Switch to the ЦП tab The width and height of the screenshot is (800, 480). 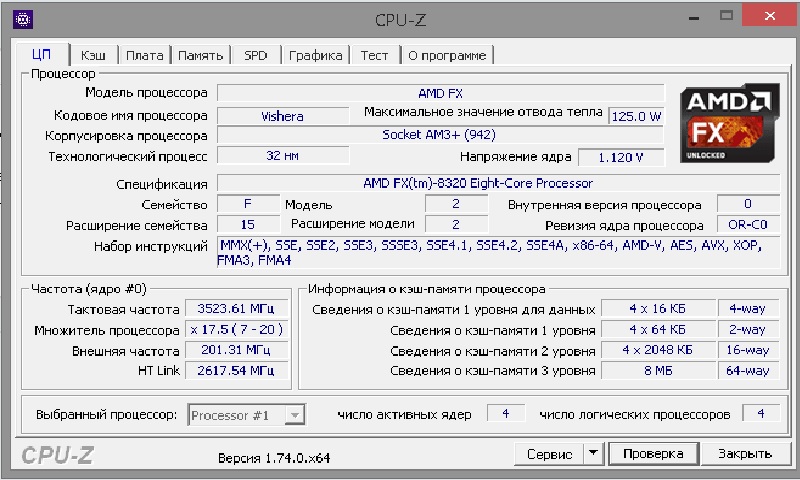tap(41, 55)
